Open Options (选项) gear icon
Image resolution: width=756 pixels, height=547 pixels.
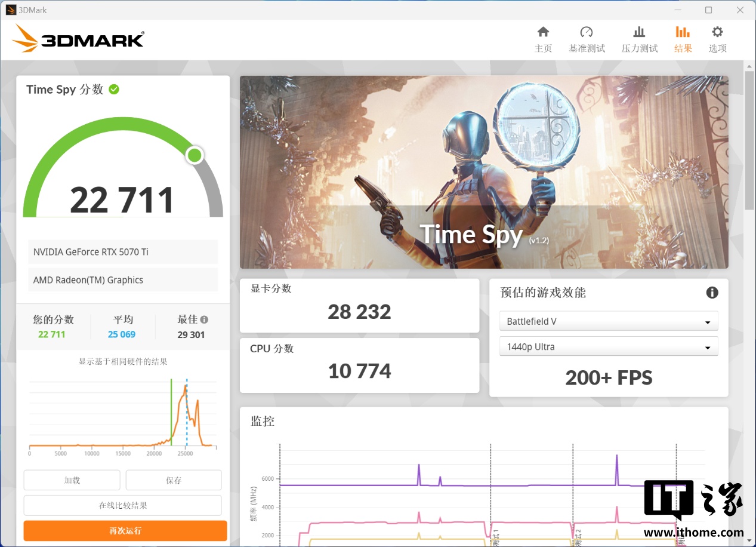[x=717, y=32]
